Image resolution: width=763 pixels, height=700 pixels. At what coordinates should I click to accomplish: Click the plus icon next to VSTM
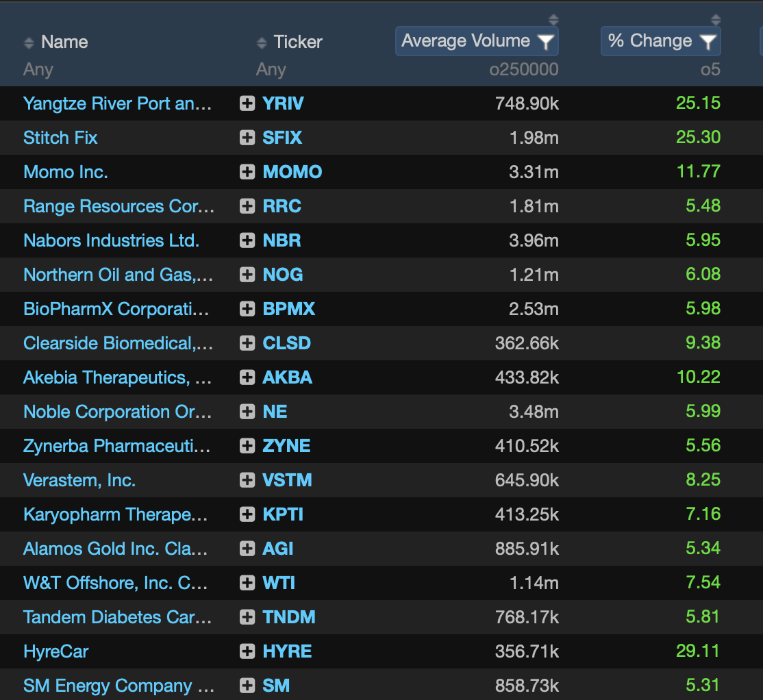(247, 480)
